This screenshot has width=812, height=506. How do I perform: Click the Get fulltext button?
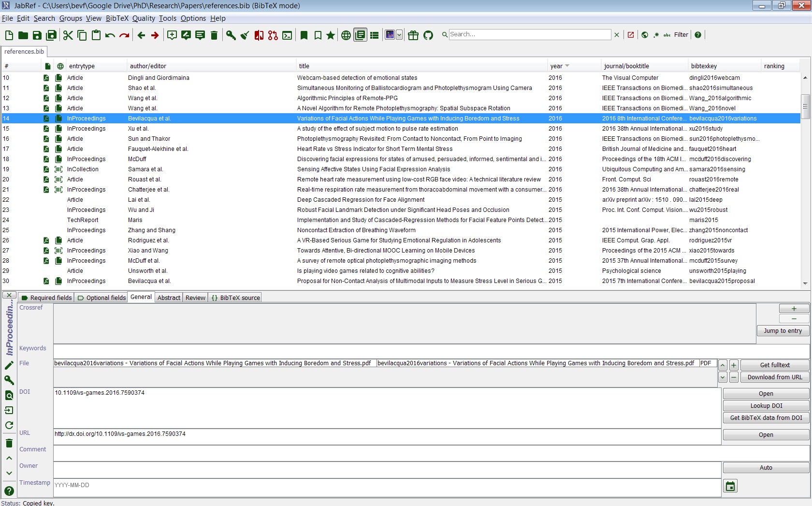[x=775, y=365]
